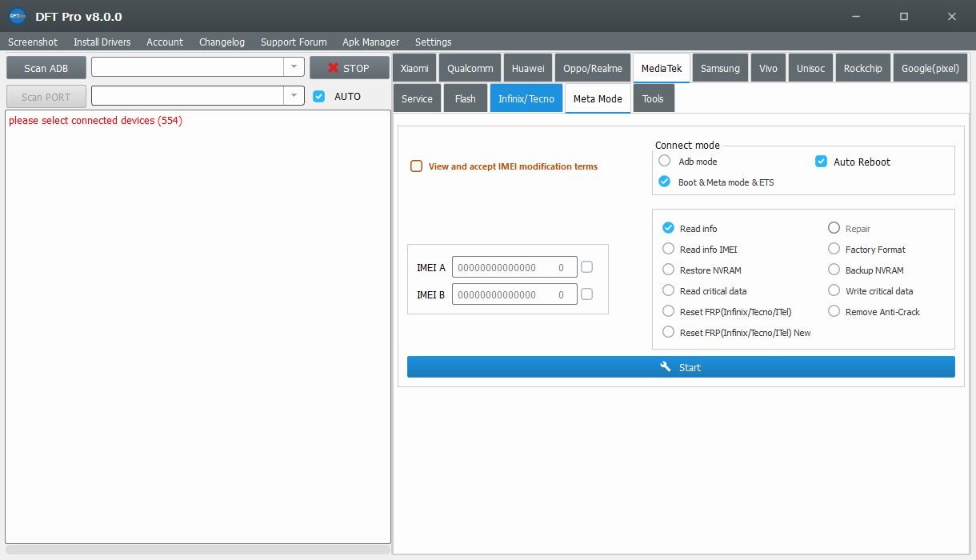
Task: Toggle the AUTO checkbox
Action: [319, 96]
